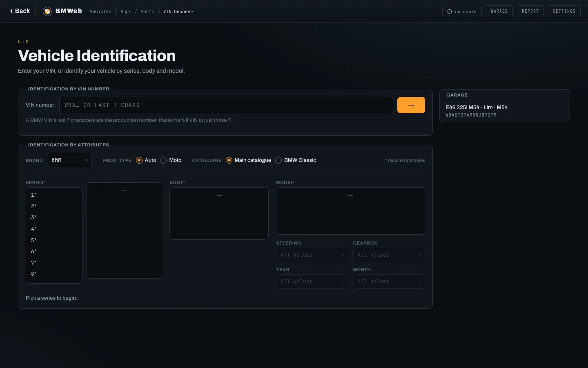Select series 5' in the Series list
The width and height of the screenshot is (588, 368).
54,240
